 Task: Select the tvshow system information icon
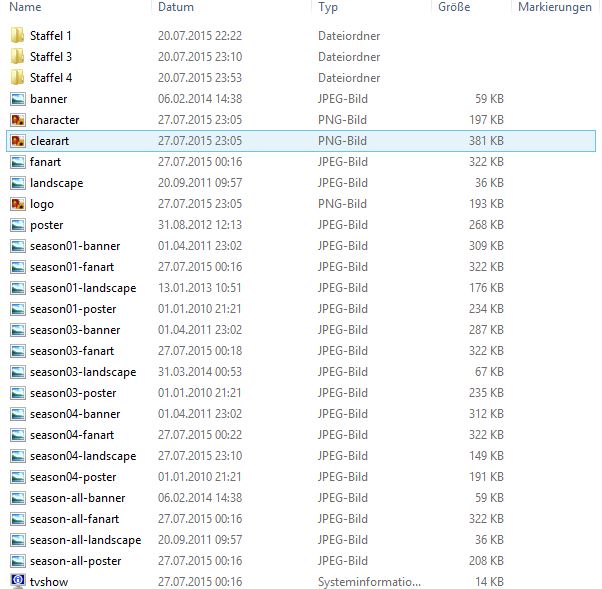click(18, 581)
